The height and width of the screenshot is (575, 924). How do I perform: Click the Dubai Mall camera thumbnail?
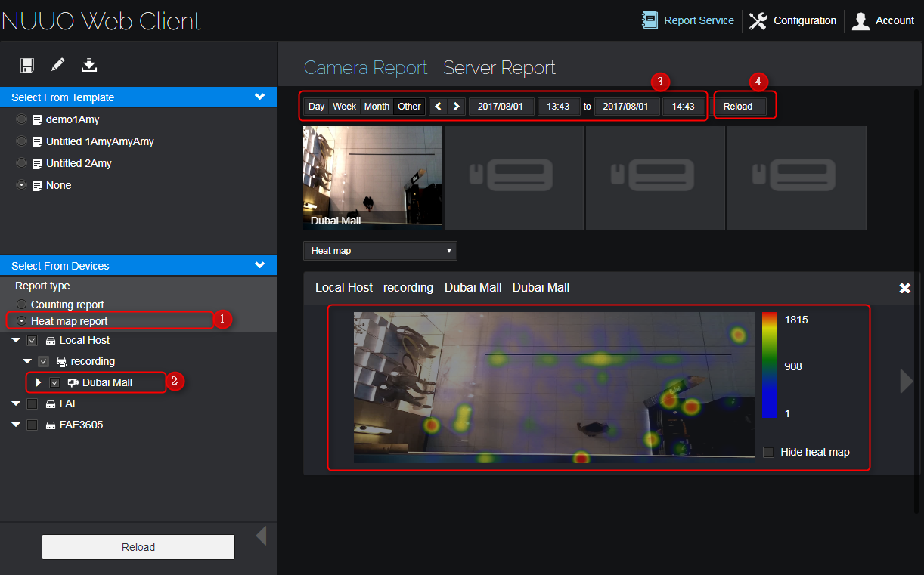click(x=373, y=178)
